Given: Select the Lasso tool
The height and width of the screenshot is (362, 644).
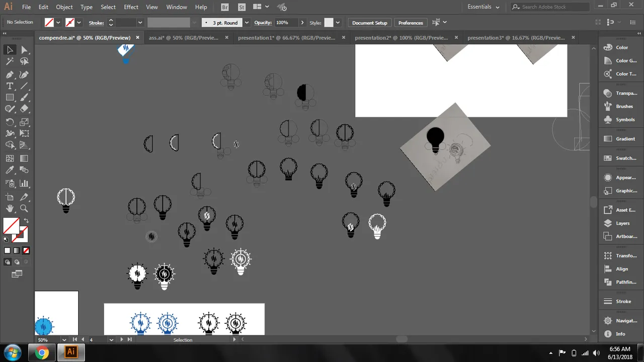Looking at the screenshot, I should (x=24, y=61).
